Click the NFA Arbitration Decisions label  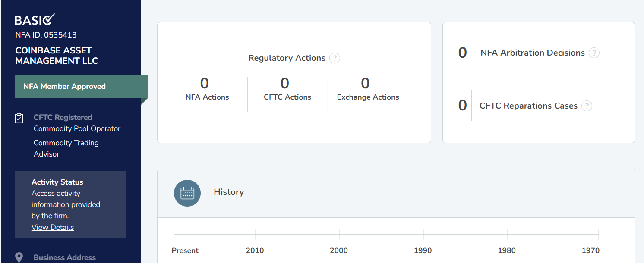point(533,53)
